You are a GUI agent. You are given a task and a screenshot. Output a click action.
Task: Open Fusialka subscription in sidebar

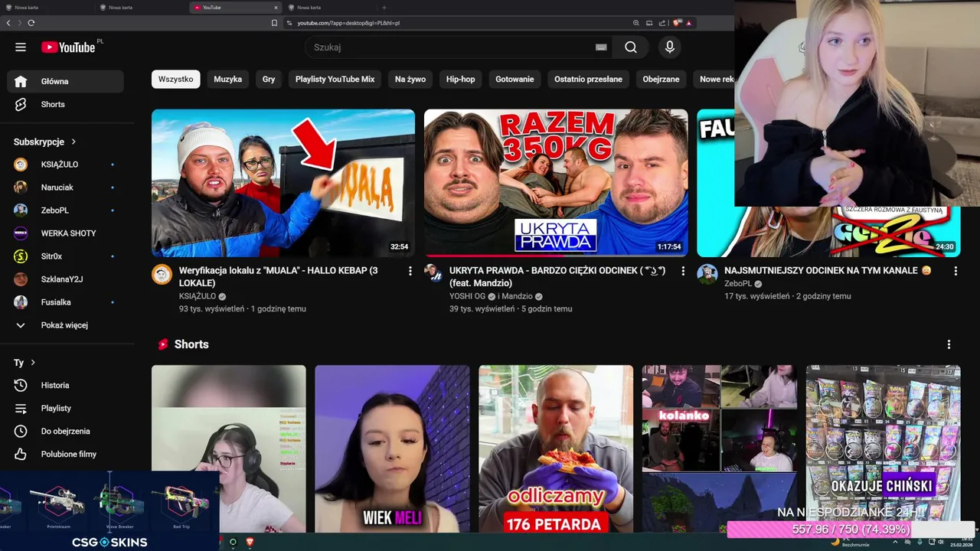65,302
